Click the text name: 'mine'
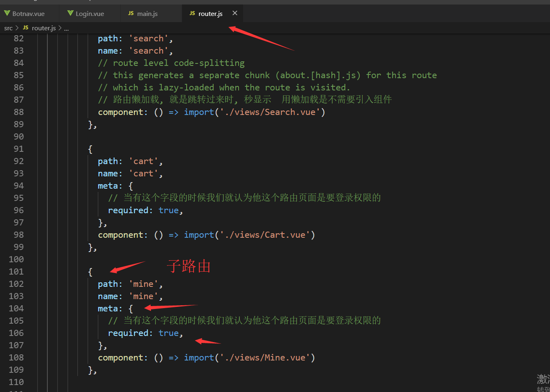 pyautogui.click(x=130, y=296)
